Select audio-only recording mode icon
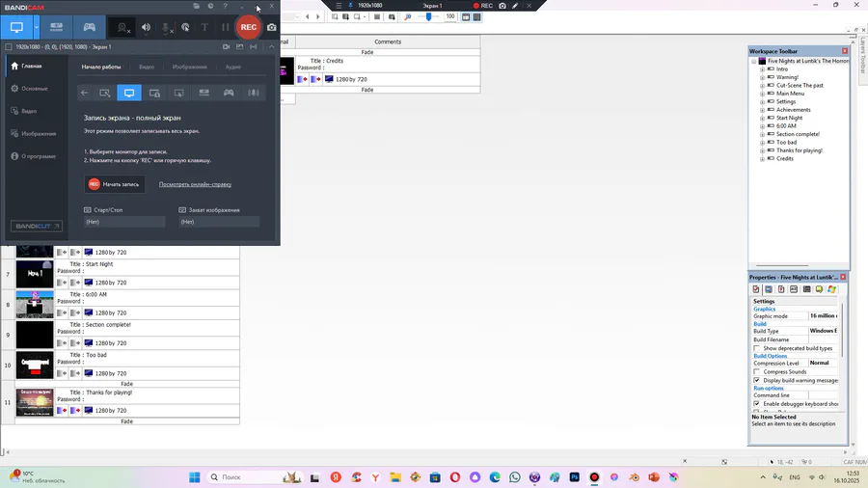This screenshot has width=868, height=488. (x=254, y=93)
